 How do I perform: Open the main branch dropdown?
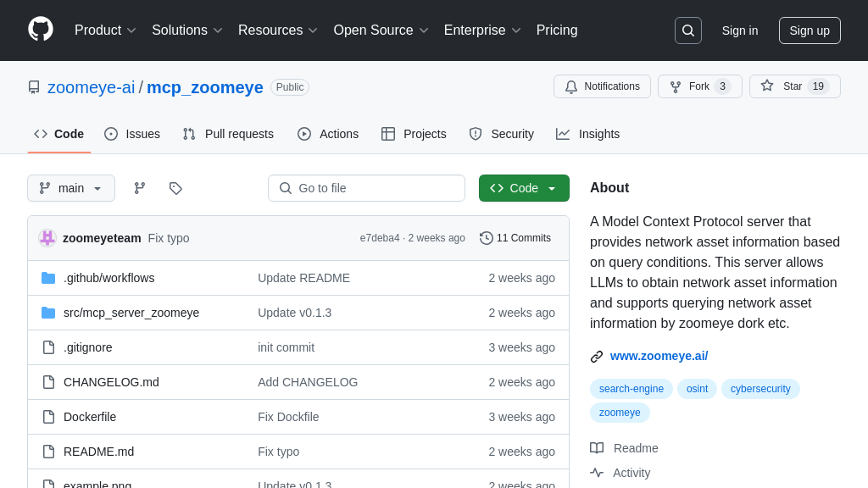coord(71,188)
